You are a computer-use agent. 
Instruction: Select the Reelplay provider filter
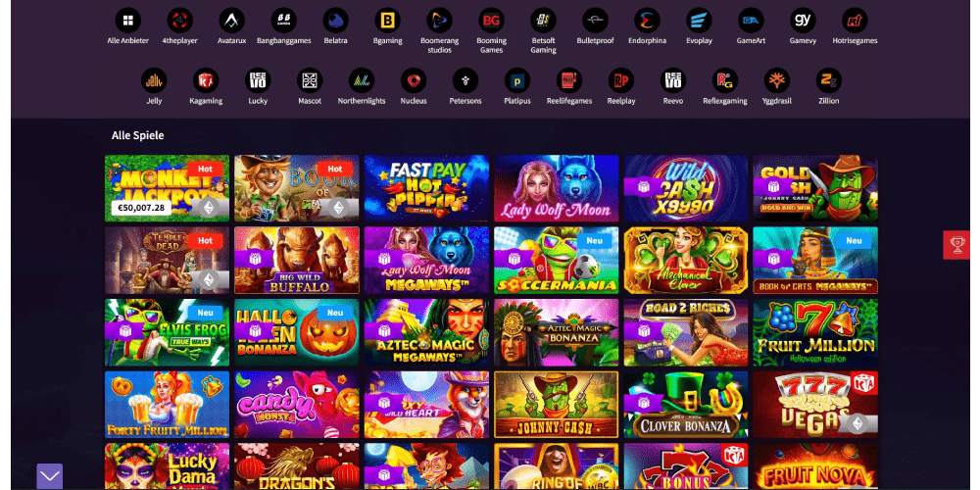point(621,80)
